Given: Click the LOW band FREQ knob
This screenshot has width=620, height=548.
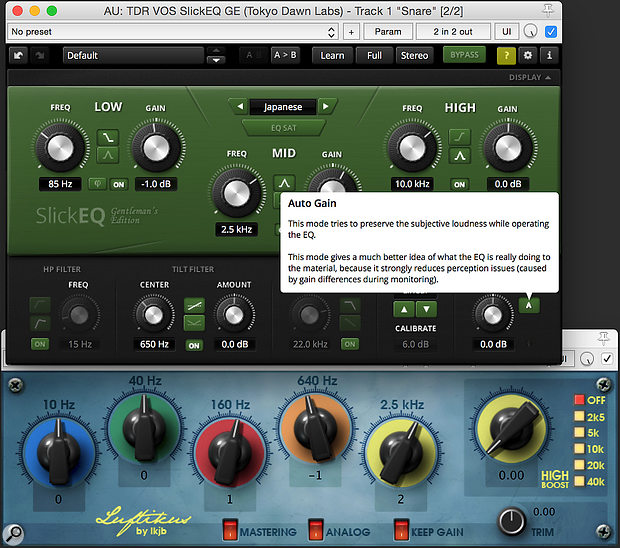Looking at the screenshot, I should (x=60, y=148).
